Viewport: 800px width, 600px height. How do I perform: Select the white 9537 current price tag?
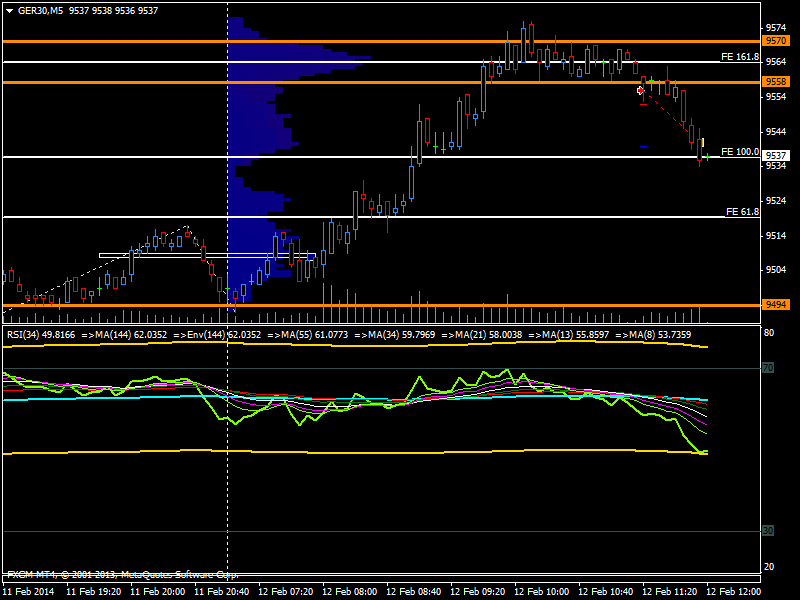(777, 155)
